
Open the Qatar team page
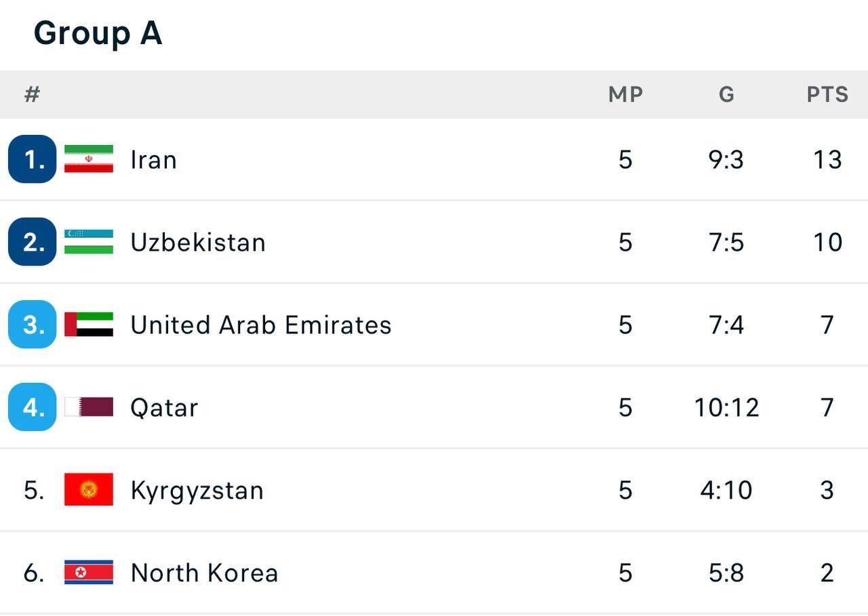tap(164, 408)
